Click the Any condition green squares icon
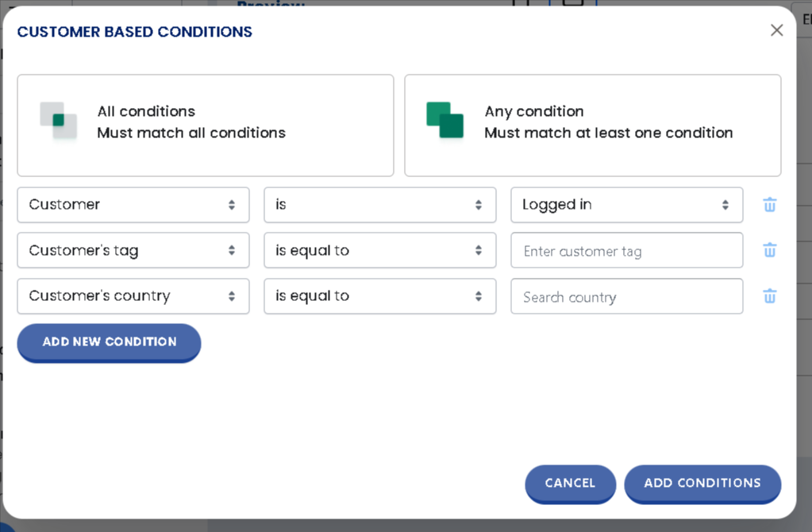 click(444, 121)
